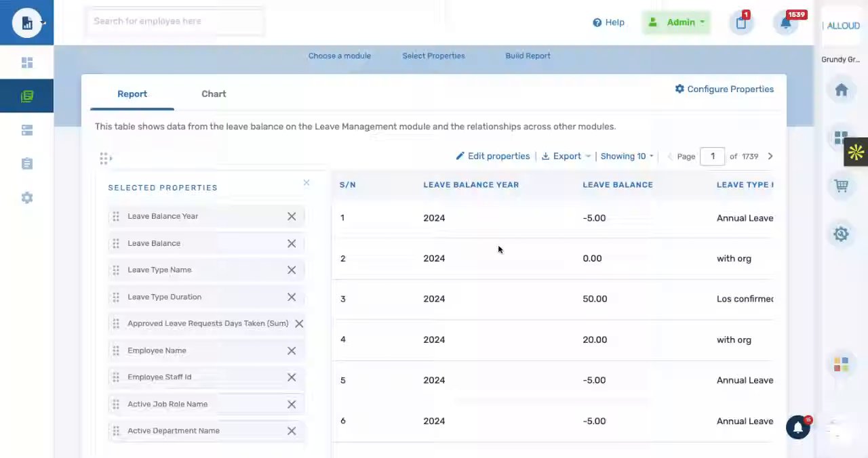
Task: Open the shopping cart icon
Action: click(841, 186)
